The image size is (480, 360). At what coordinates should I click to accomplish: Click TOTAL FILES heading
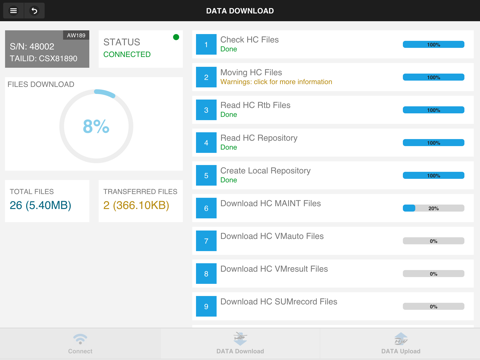coord(32,191)
